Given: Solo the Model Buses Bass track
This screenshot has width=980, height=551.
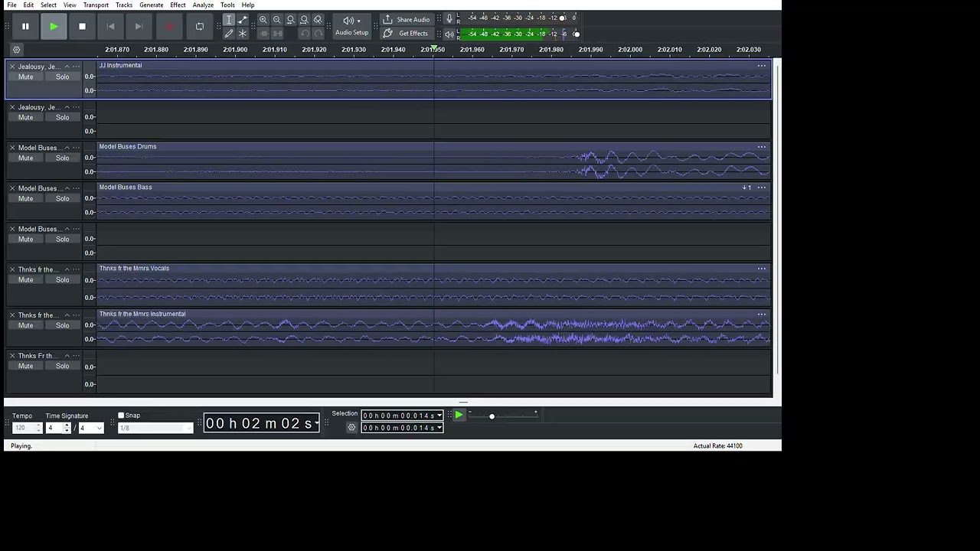Looking at the screenshot, I should 62,198.
